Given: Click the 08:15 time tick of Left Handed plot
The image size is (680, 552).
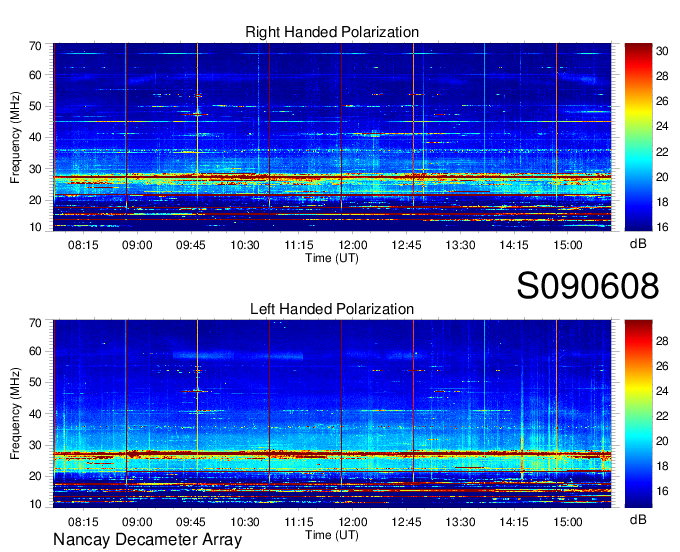Looking at the screenshot, I should click(83, 522).
